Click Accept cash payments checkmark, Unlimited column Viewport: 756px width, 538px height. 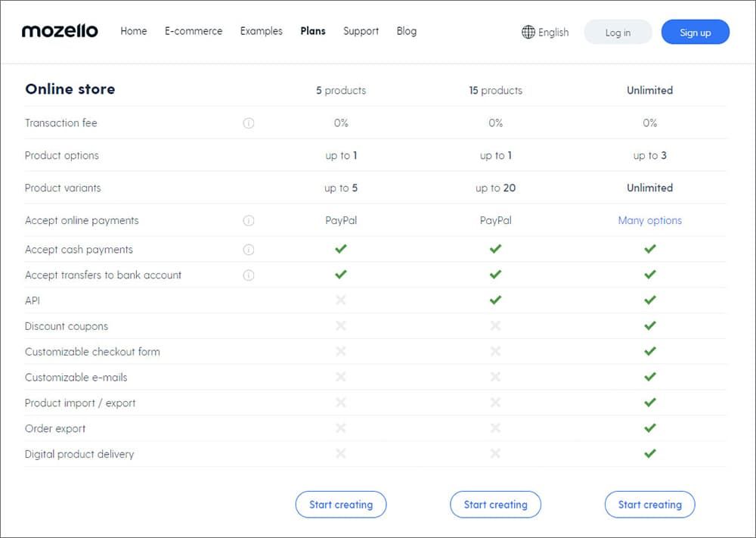650,249
